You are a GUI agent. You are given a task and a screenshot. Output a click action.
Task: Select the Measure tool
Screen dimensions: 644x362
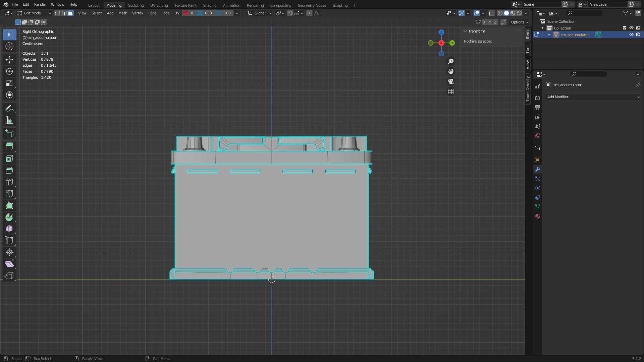coord(9,120)
